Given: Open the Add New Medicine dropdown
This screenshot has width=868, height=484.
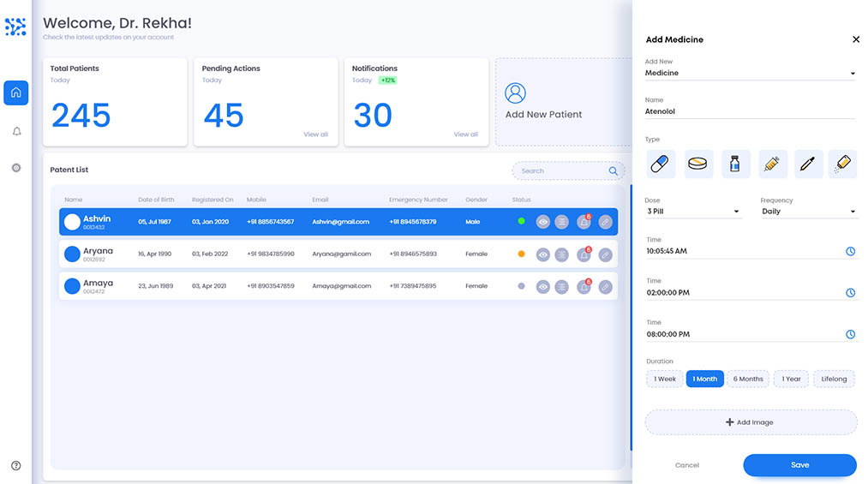Looking at the screenshot, I should [x=750, y=74].
